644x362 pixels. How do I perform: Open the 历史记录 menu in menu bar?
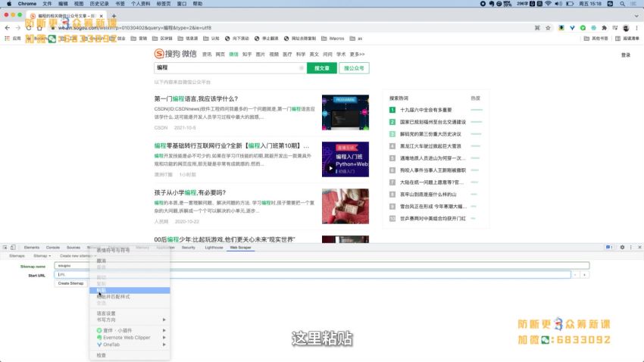coord(99,4)
